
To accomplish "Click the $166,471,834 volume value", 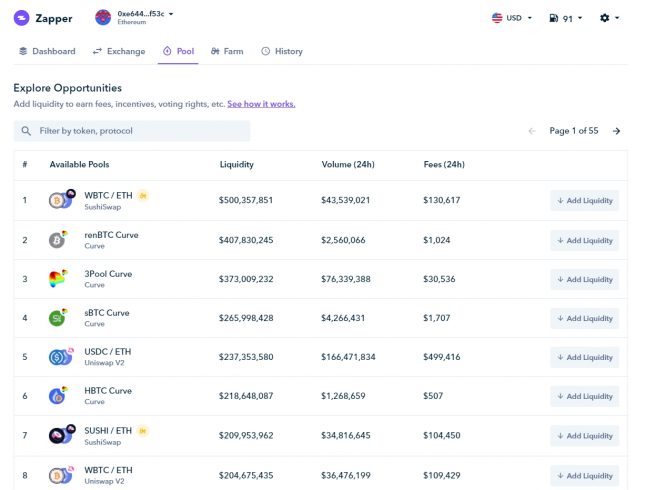I will click(348, 357).
